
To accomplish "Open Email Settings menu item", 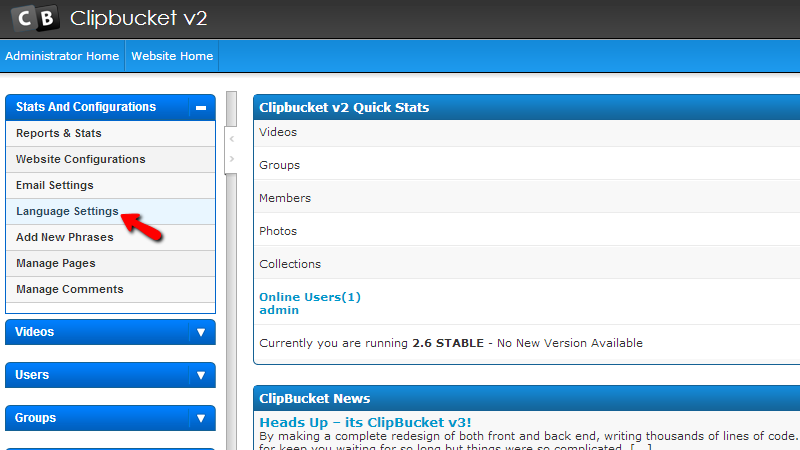I will 110,185.
